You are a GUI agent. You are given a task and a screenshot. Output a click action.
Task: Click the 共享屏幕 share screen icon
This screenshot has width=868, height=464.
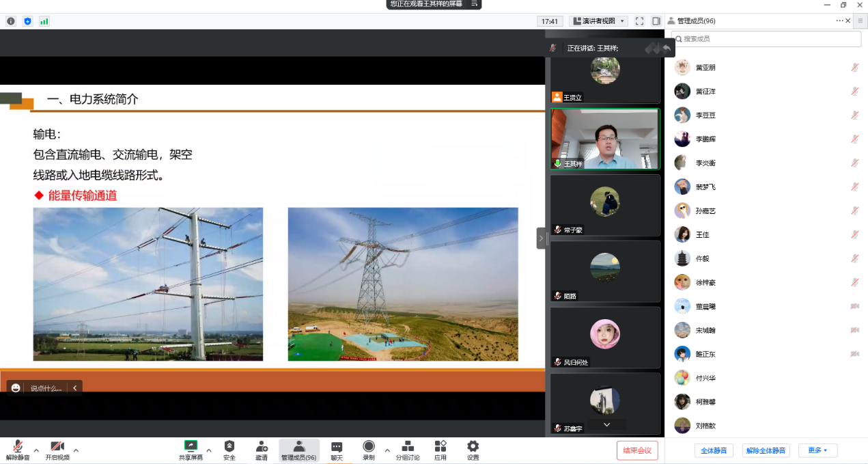[191, 446]
